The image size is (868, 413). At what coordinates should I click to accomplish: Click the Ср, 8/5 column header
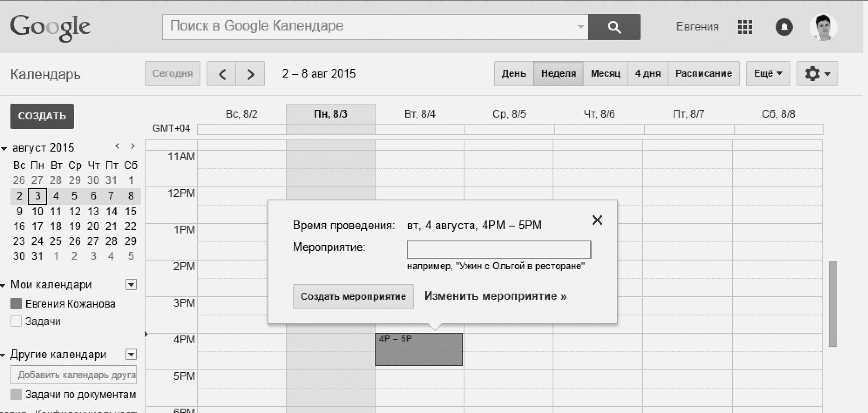pos(509,114)
